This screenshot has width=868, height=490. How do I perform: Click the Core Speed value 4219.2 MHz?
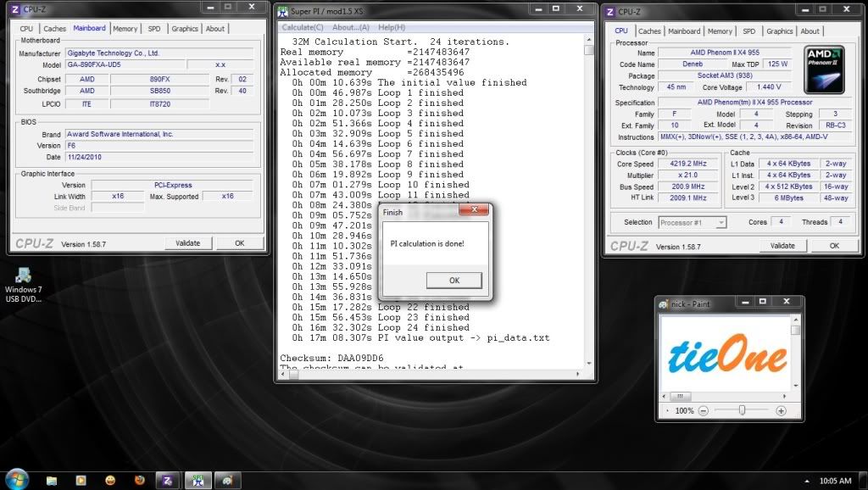(688, 164)
